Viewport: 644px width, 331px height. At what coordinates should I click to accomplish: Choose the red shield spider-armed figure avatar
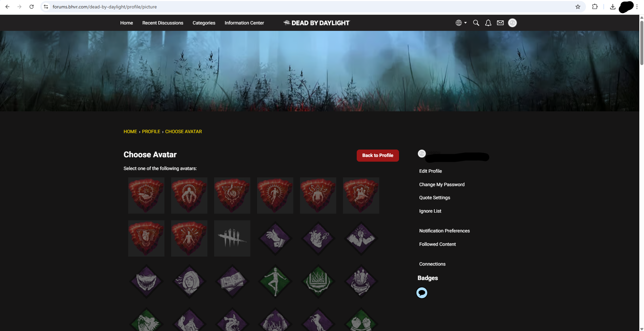[x=318, y=196]
